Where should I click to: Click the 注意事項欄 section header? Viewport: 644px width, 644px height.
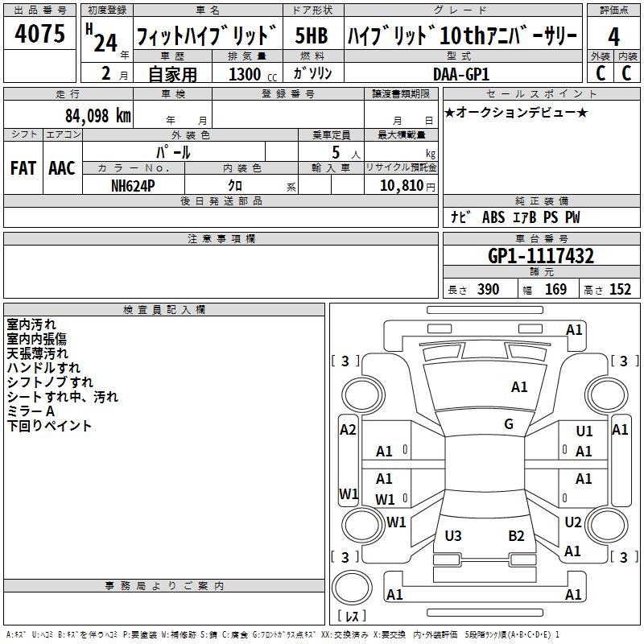[x=221, y=238]
